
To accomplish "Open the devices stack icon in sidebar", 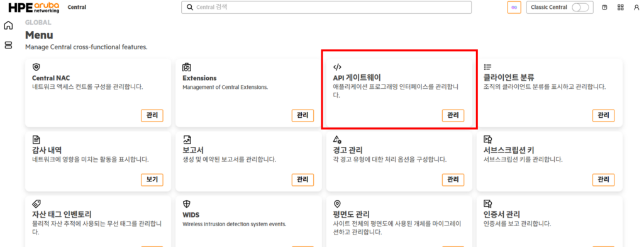I will [8, 45].
